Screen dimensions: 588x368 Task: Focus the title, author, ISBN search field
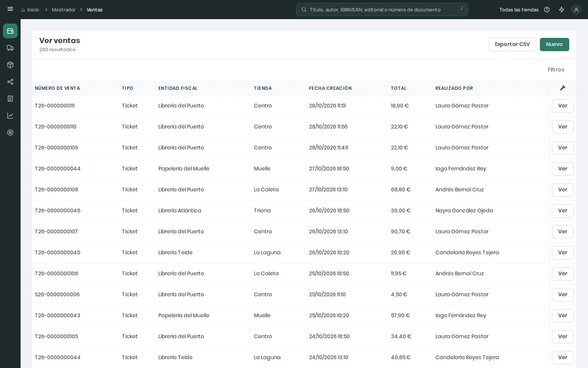382,10
